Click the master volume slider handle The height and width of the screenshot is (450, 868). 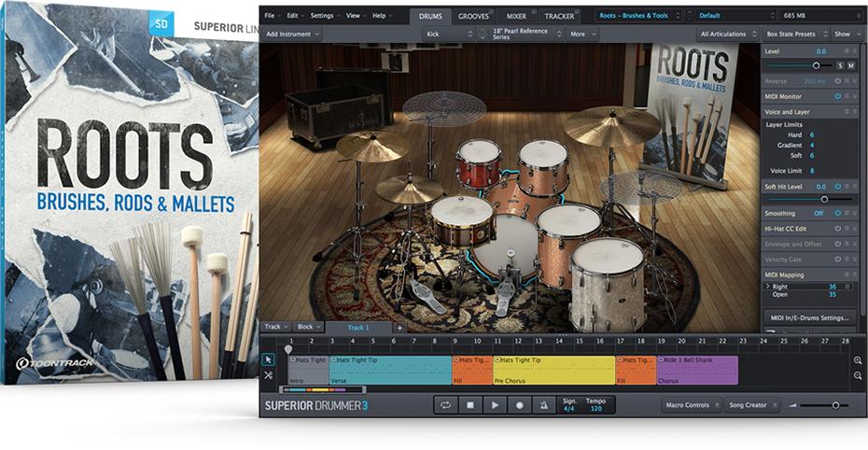click(x=835, y=405)
